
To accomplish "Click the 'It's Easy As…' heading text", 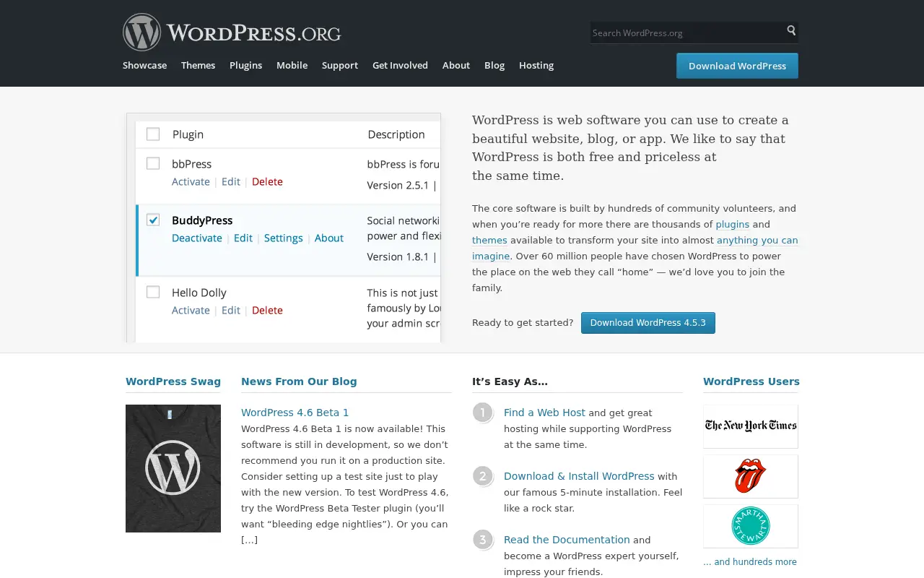I will coord(510,381).
